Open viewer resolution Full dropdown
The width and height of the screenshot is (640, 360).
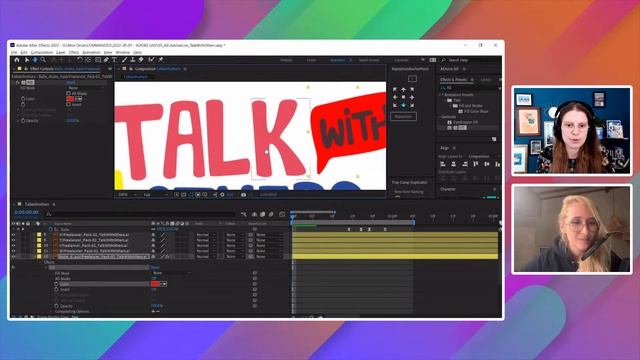pos(155,195)
